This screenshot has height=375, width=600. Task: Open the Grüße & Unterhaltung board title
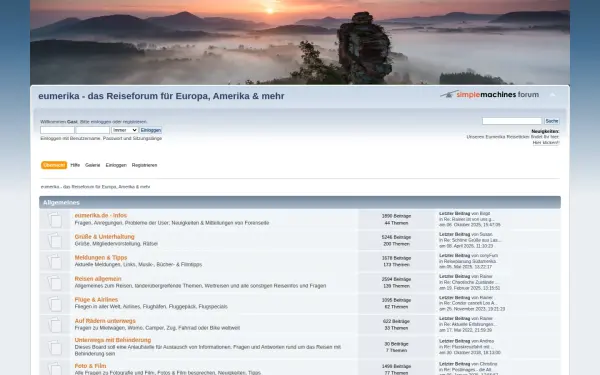click(104, 236)
